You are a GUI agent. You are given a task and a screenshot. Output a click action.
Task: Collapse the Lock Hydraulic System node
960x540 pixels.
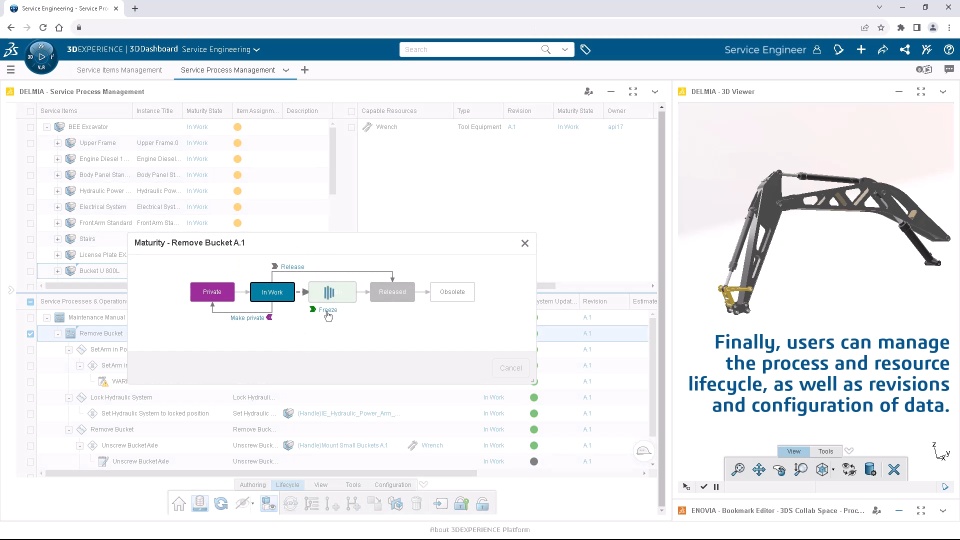coord(69,398)
